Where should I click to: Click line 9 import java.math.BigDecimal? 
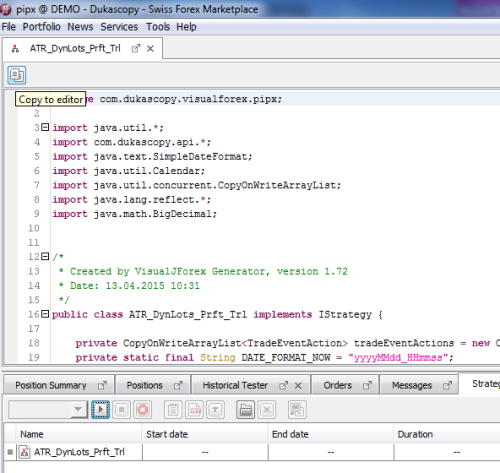[135, 214]
